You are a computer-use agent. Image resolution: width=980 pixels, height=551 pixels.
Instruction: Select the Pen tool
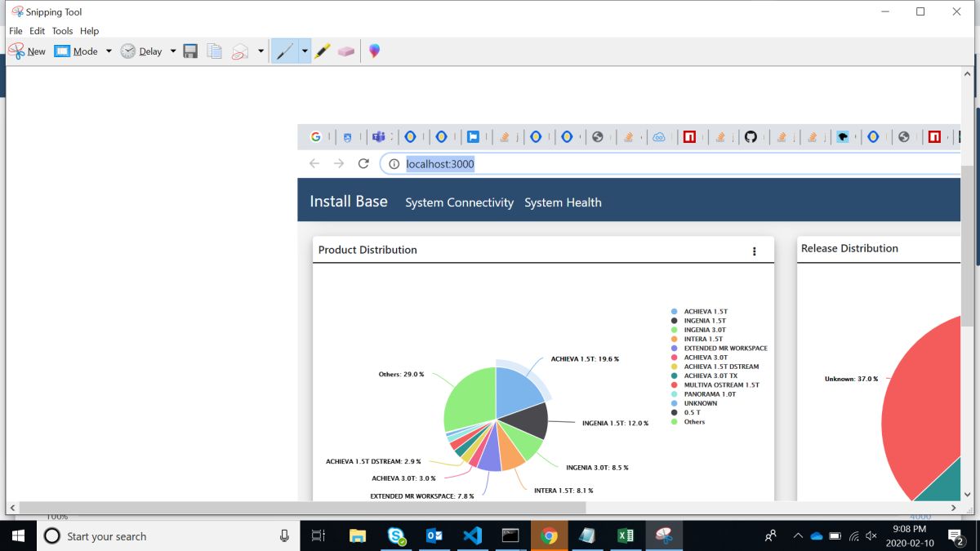284,51
